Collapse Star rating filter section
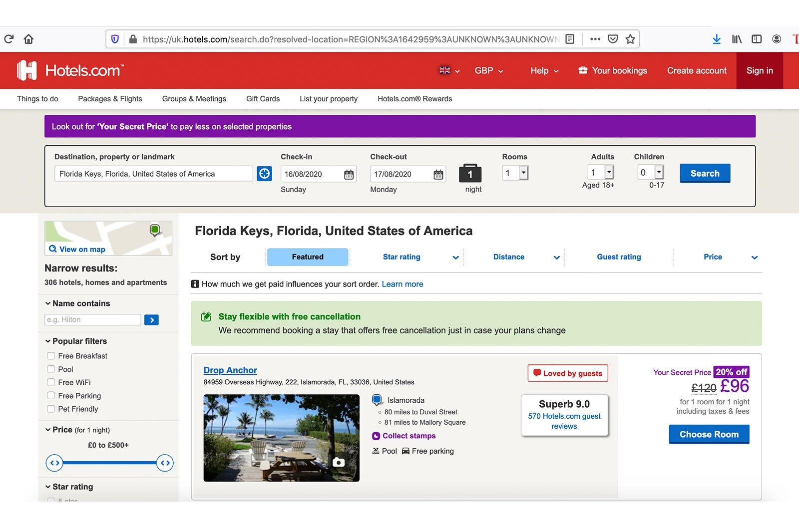 click(x=69, y=487)
